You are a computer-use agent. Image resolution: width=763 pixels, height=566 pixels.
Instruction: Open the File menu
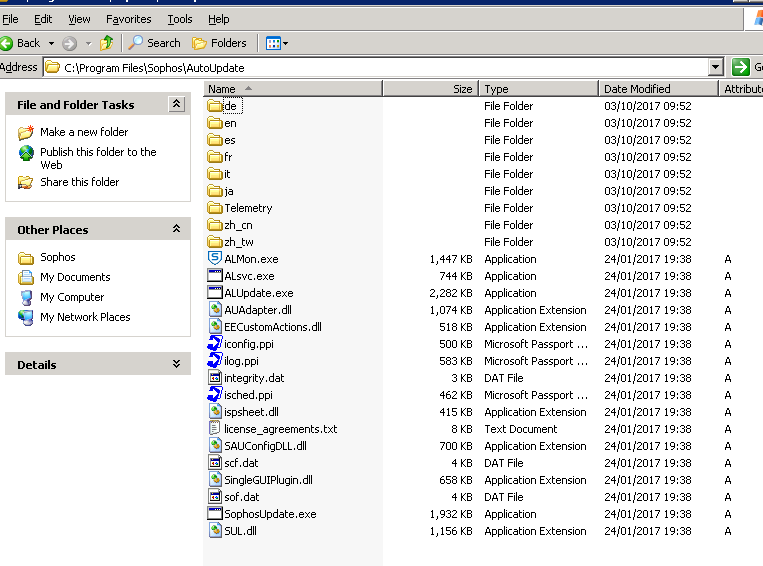click(10, 19)
